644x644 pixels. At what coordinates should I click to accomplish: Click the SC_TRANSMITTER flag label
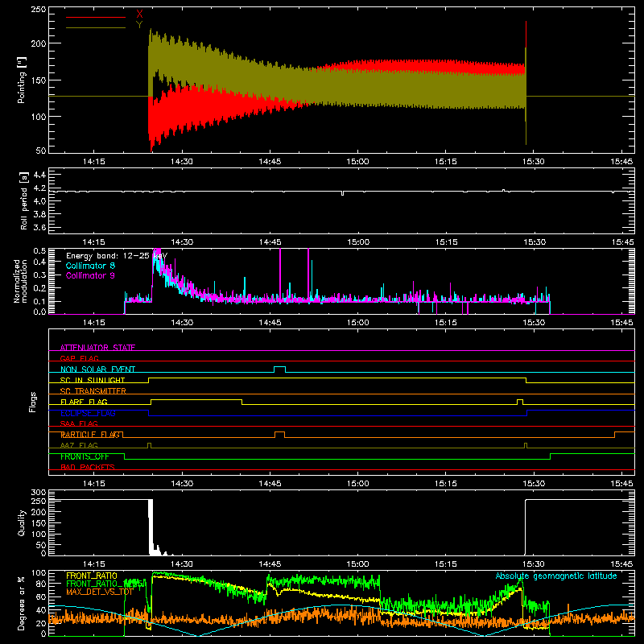(93, 391)
